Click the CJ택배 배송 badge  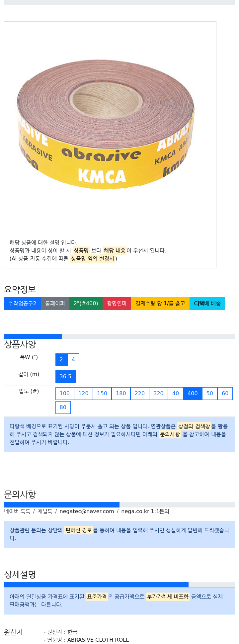207,304
